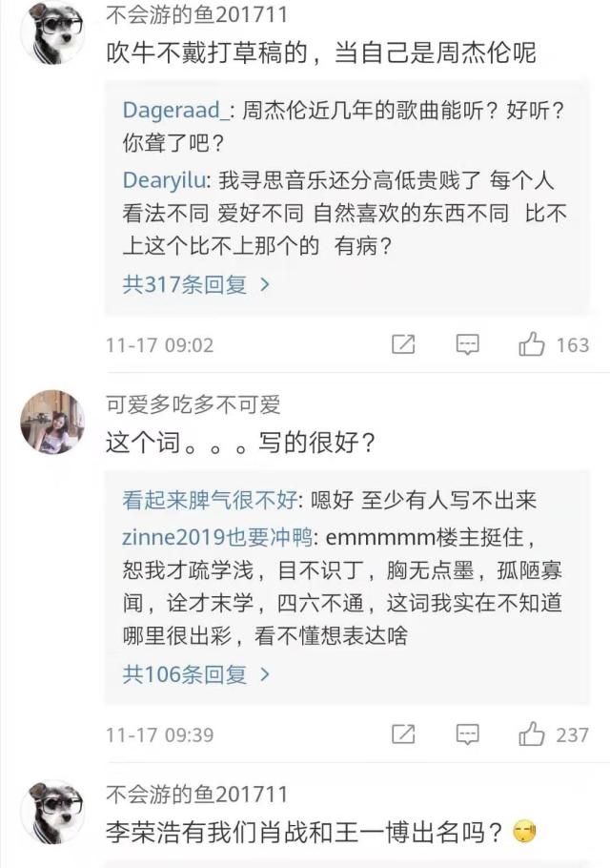Like the comment with 163 likes
This screenshot has width=610, height=868.
[x=532, y=344]
